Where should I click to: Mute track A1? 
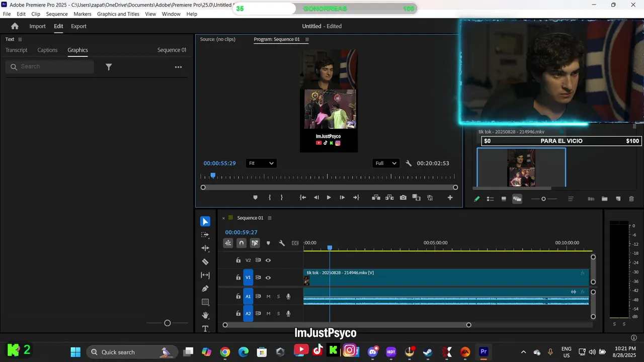tap(268, 297)
